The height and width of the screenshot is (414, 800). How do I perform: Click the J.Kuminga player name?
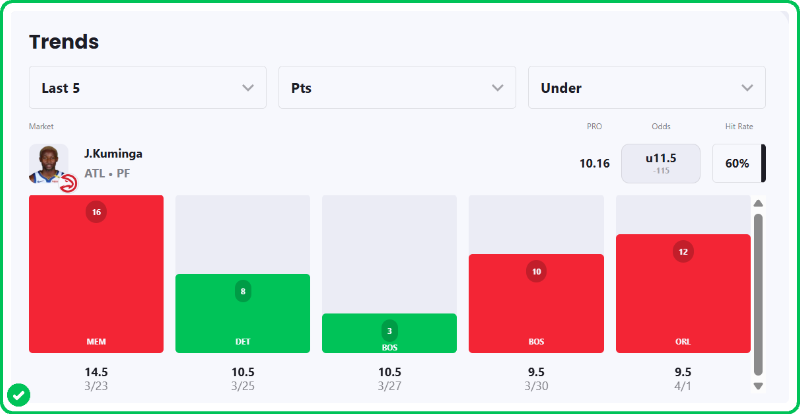coord(113,154)
